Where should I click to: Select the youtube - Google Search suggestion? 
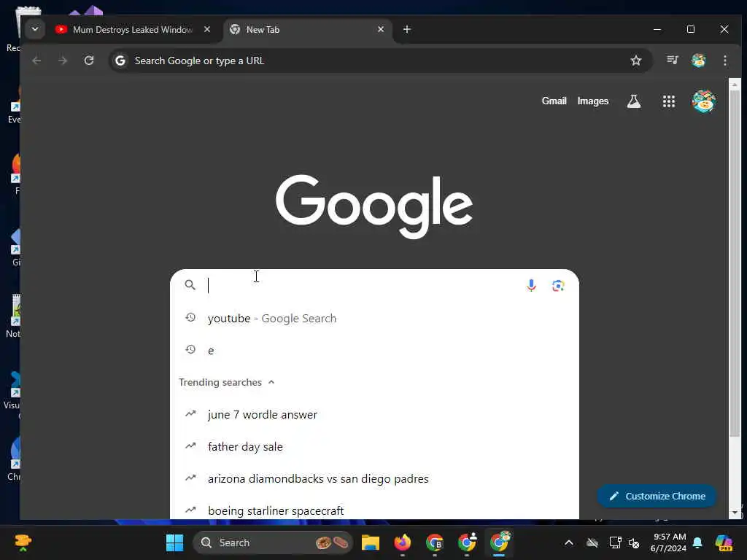click(374, 318)
